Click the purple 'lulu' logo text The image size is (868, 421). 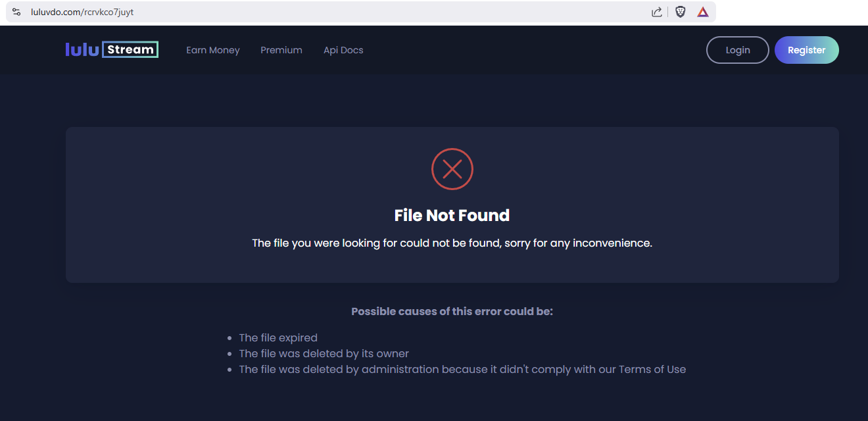pos(82,50)
